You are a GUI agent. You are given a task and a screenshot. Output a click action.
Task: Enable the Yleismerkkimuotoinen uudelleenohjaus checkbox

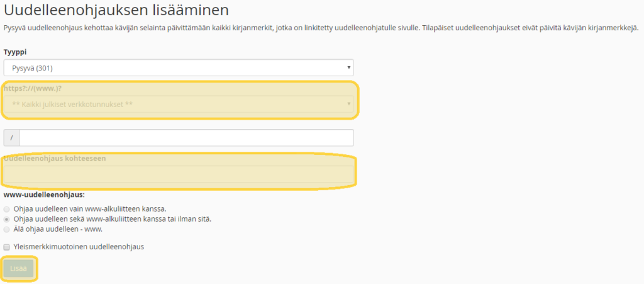(7, 247)
